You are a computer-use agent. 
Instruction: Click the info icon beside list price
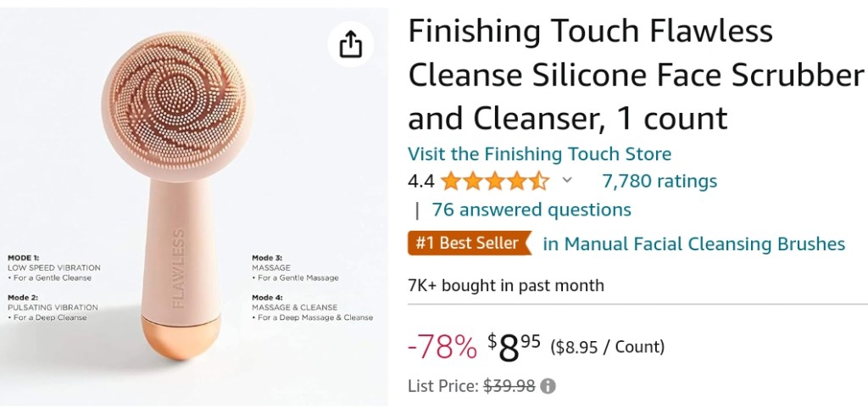pyautogui.click(x=548, y=386)
